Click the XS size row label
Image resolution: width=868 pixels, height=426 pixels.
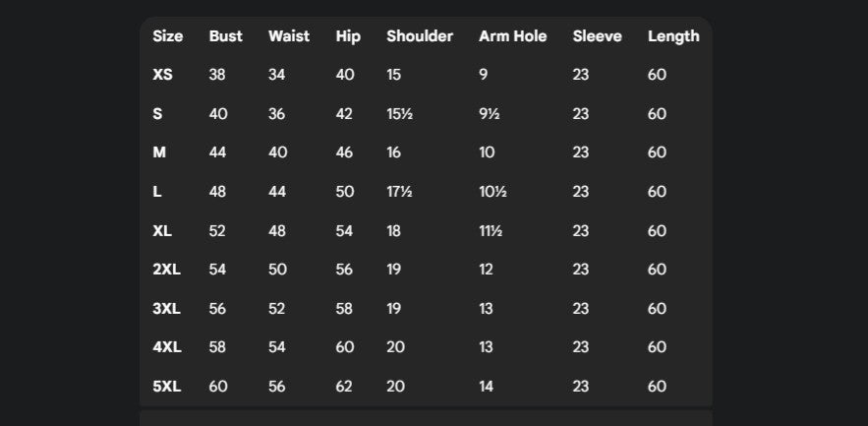(x=162, y=75)
